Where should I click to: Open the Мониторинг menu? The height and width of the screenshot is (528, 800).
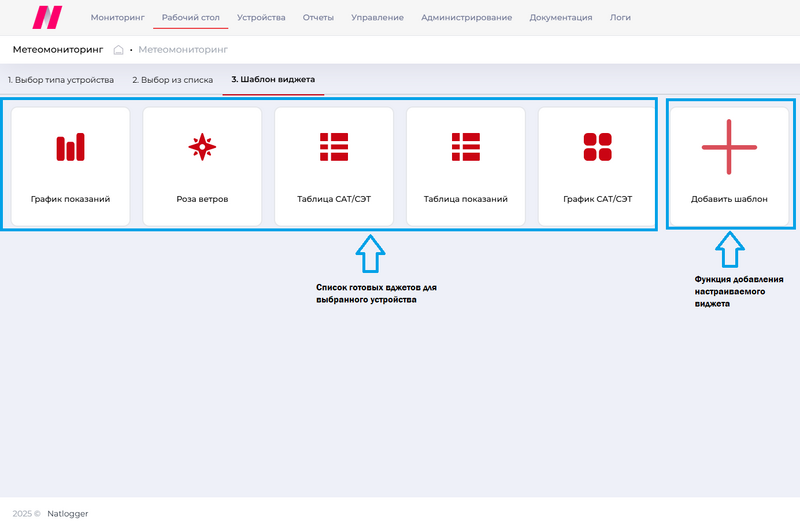[x=117, y=17]
